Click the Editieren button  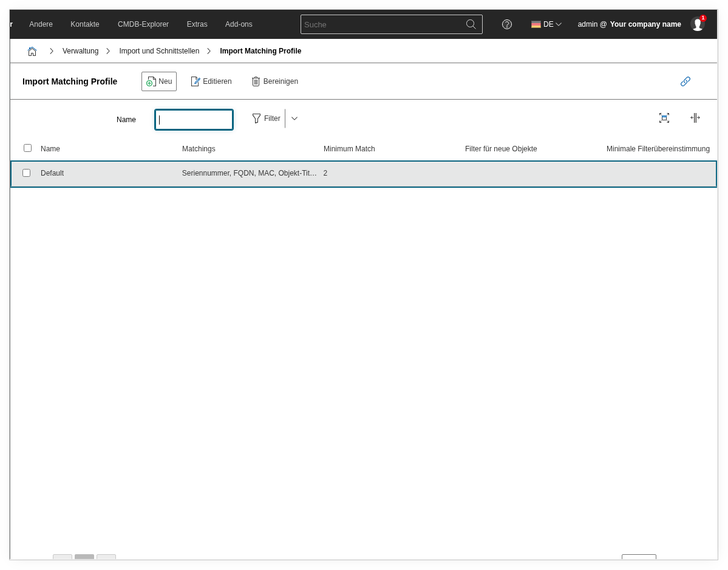point(211,81)
